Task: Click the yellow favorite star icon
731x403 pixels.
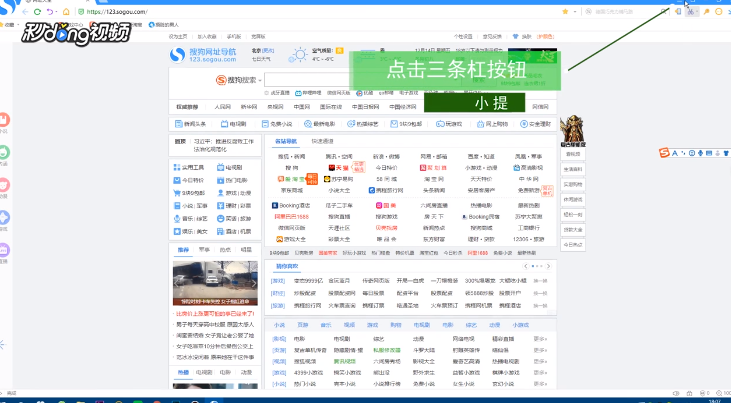Action: 565,11
